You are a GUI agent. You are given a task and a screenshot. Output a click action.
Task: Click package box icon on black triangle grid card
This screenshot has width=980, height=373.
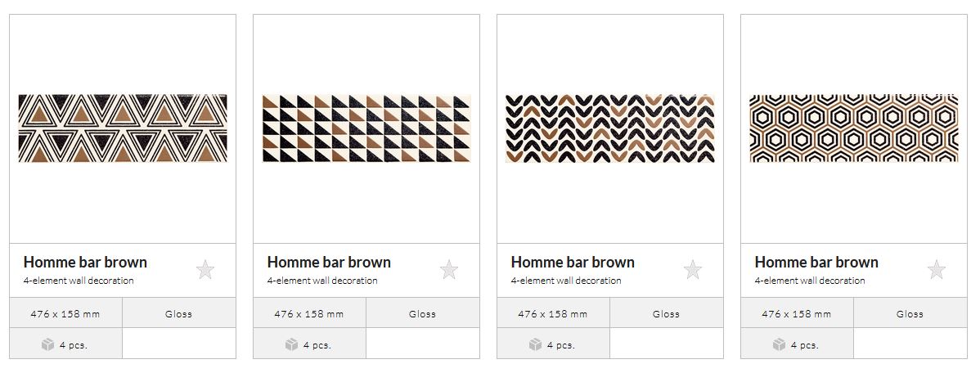tap(292, 344)
